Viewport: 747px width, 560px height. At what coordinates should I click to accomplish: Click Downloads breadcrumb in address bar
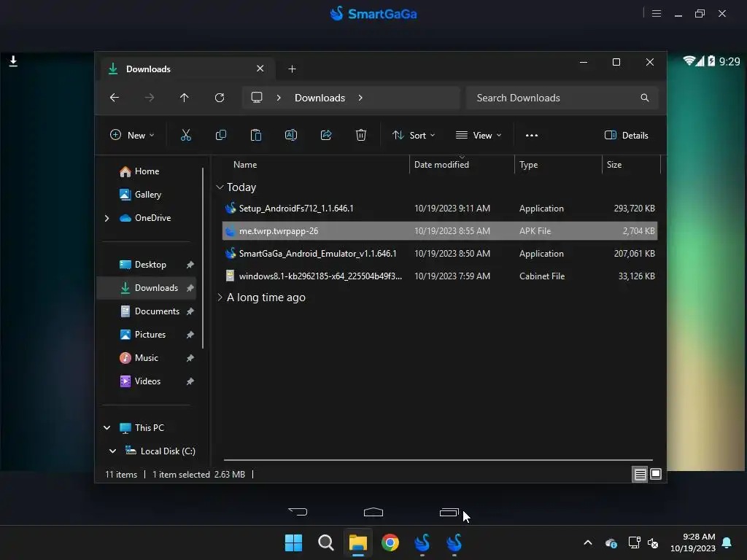(320, 98)
